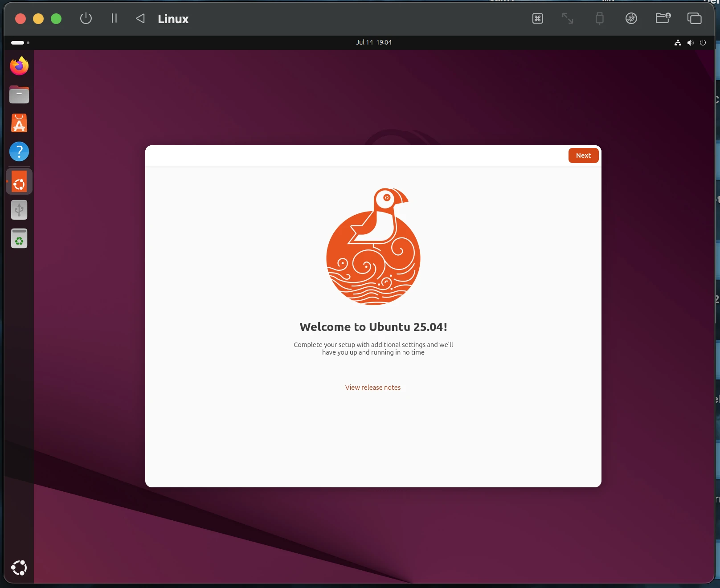Open the USB devices toolbar icon

pos(600,18)
